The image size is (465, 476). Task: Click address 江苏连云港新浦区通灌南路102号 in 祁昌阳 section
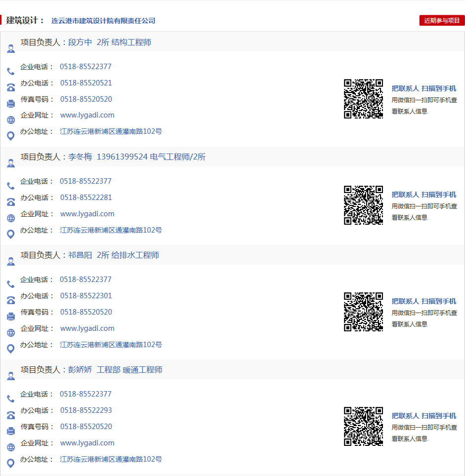pos(111,345)
